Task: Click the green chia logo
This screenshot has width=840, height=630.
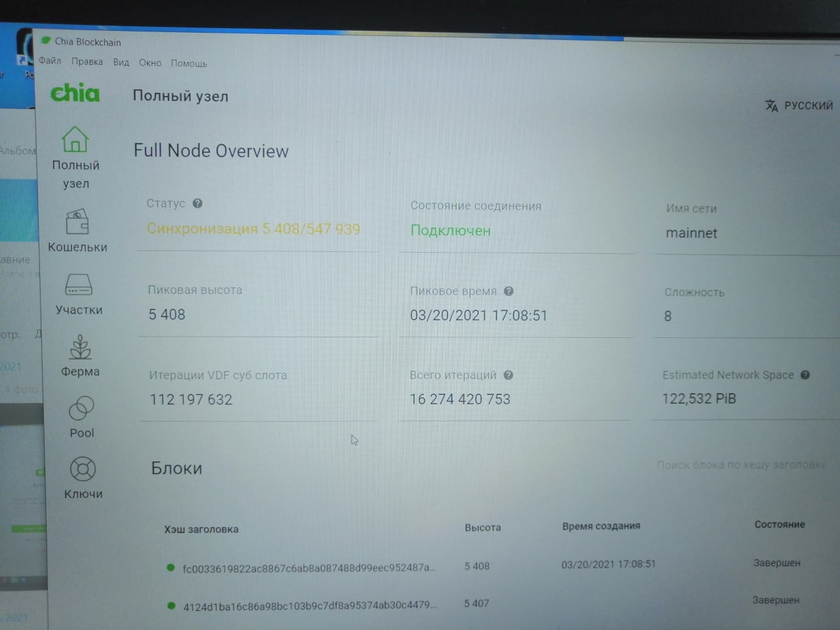Action: pyautogui.click(x=75, y=93)
